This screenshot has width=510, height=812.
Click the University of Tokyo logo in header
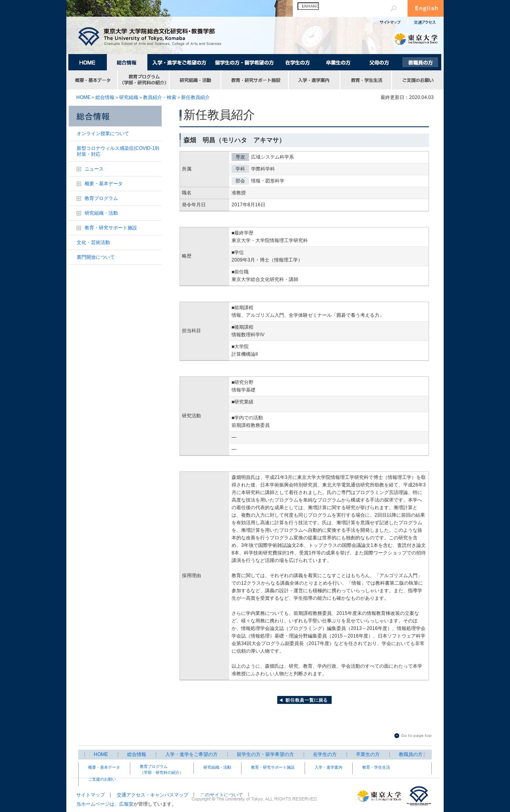[416, 39]
